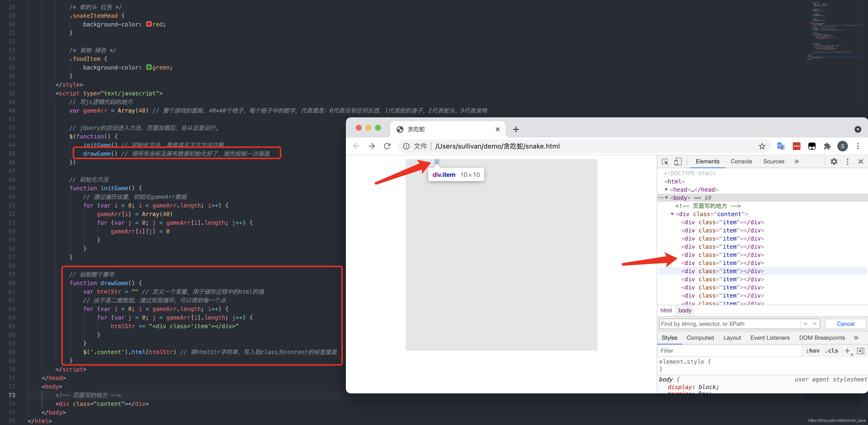The height and width of the screenshot is (425, 868).
Task: Activate the DevTools inspect element picker
Action: pos(665,162)
